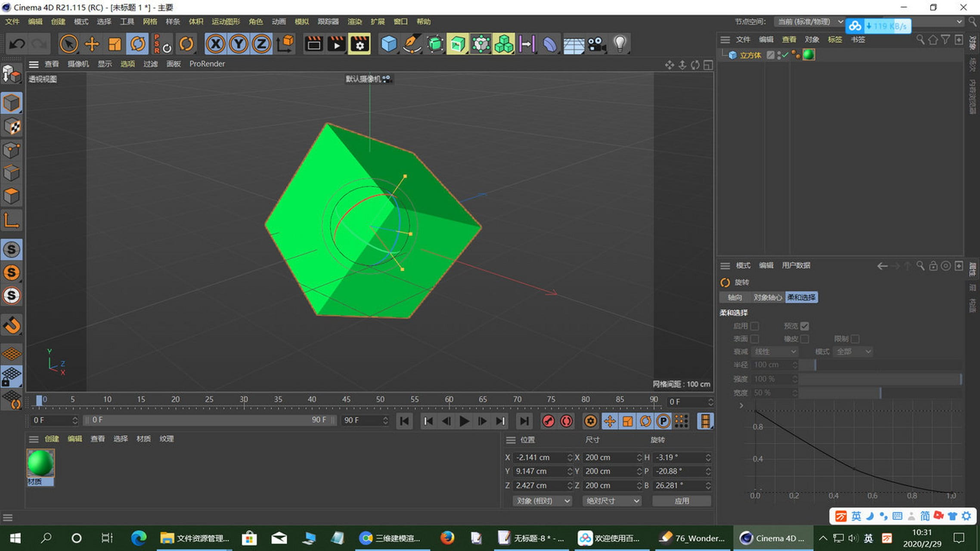
Task: Open the timeline film strip icon
Action: [705, 421]
